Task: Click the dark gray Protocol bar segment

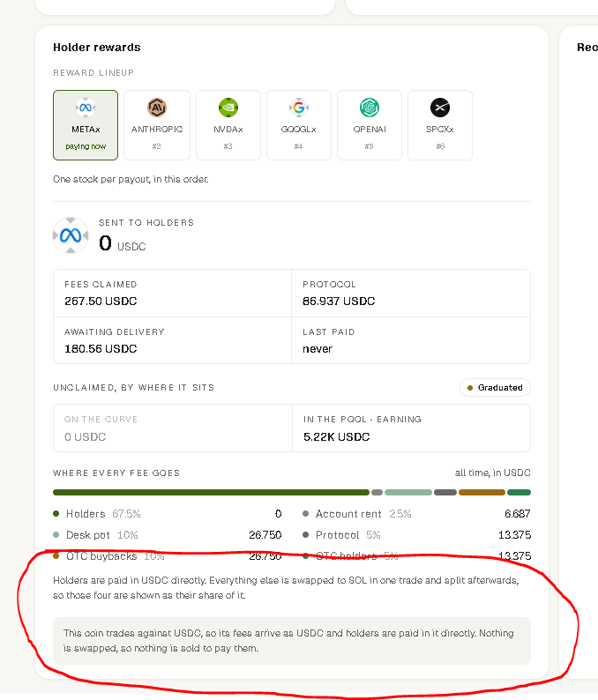Action: click(445, 493)
